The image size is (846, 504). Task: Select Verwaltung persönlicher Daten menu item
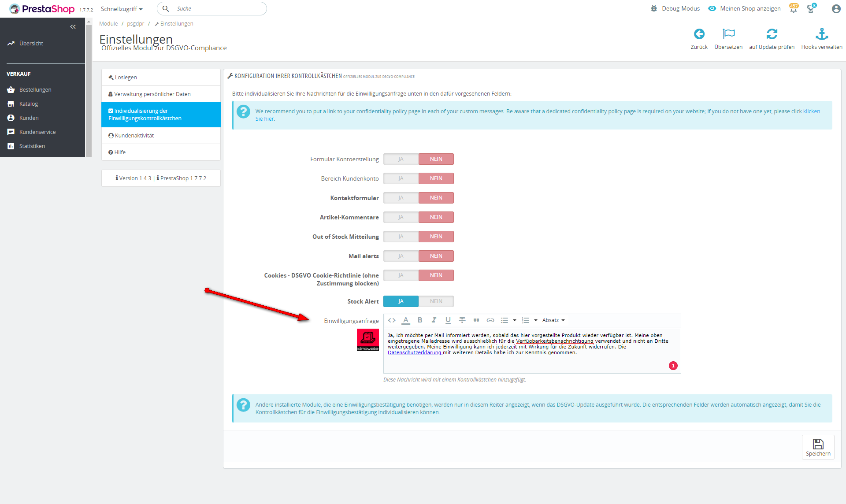152,94
